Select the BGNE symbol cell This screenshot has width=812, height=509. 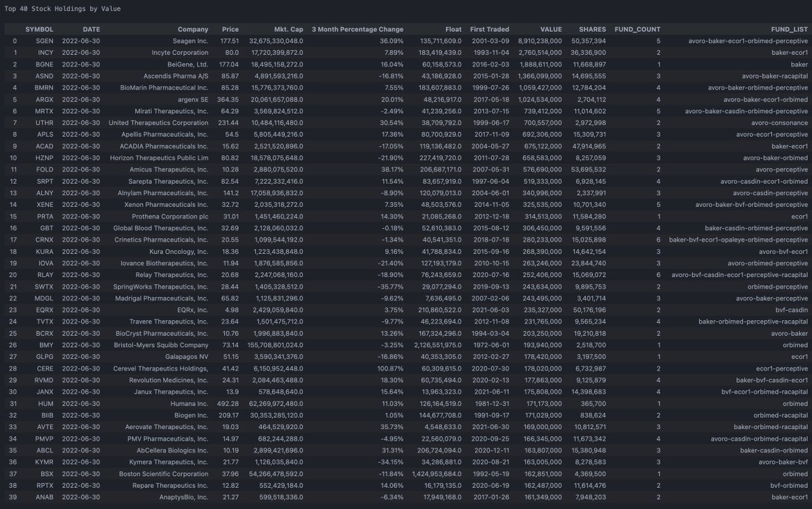pos(43,64)
